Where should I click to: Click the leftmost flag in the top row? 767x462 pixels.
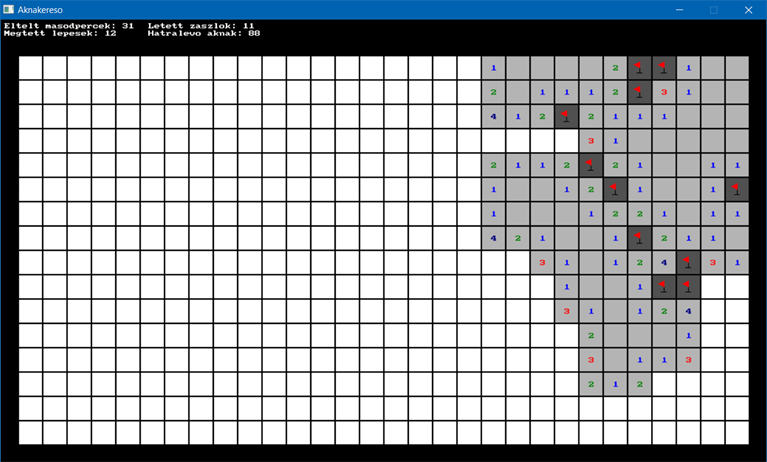pos(639,68)
